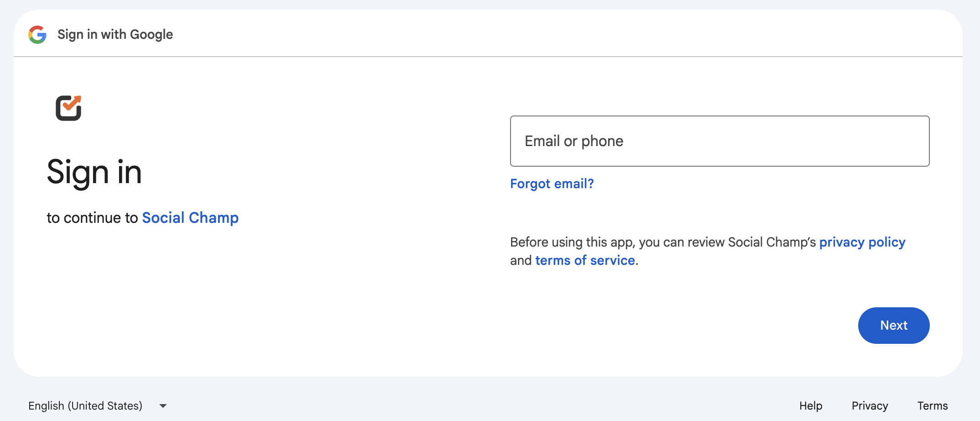Click the Google "G" logo

tap(37, 35)
